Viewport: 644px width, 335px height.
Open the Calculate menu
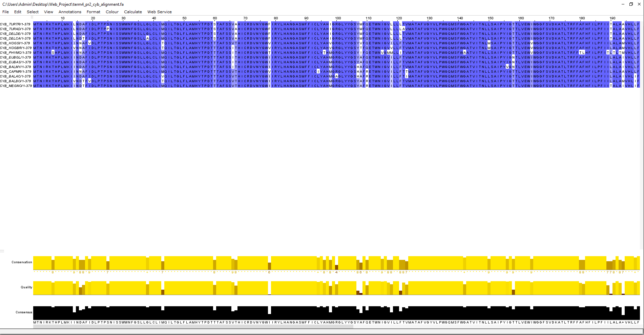[133, 12]
